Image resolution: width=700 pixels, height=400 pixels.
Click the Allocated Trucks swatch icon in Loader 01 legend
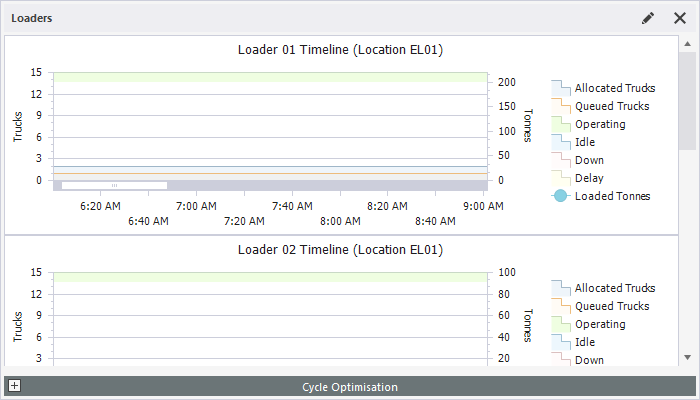(x=561, y=88)
